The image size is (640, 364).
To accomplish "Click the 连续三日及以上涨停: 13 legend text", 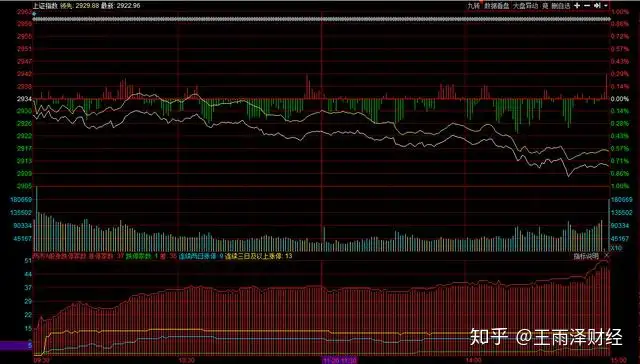I will point(258,256).
